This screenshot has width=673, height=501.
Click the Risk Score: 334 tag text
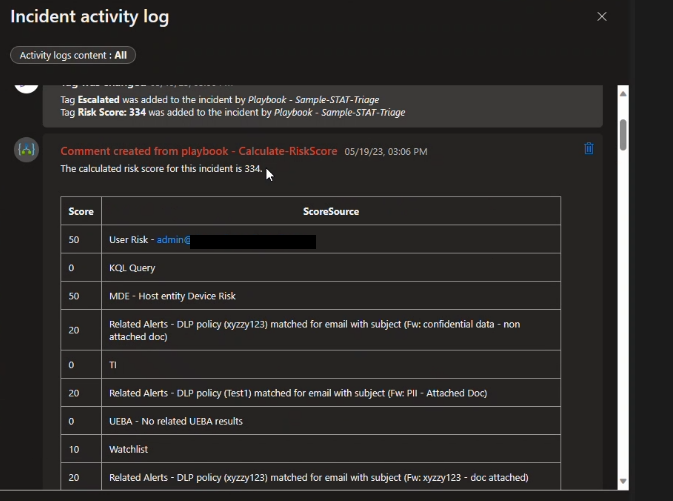[x=112, y=112]
